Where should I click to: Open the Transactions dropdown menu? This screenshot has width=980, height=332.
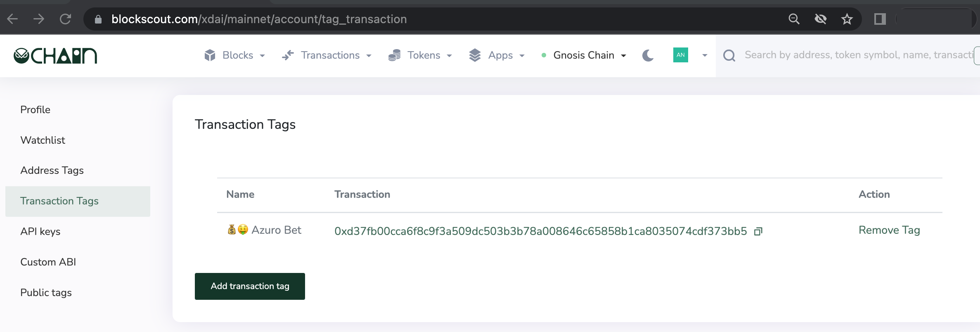(327, 55)
